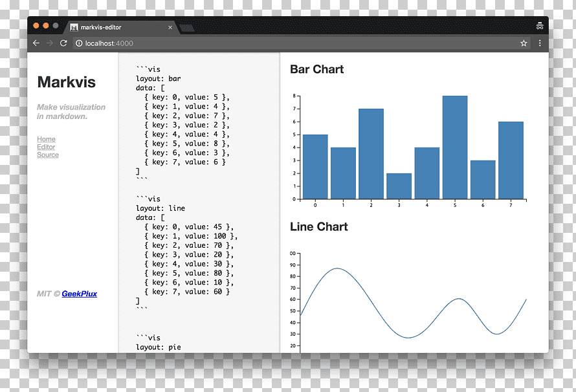The height and width of the screenshot is (392, 576).
Task: Click the Markvis site title
Action: [x=67, y=82]
